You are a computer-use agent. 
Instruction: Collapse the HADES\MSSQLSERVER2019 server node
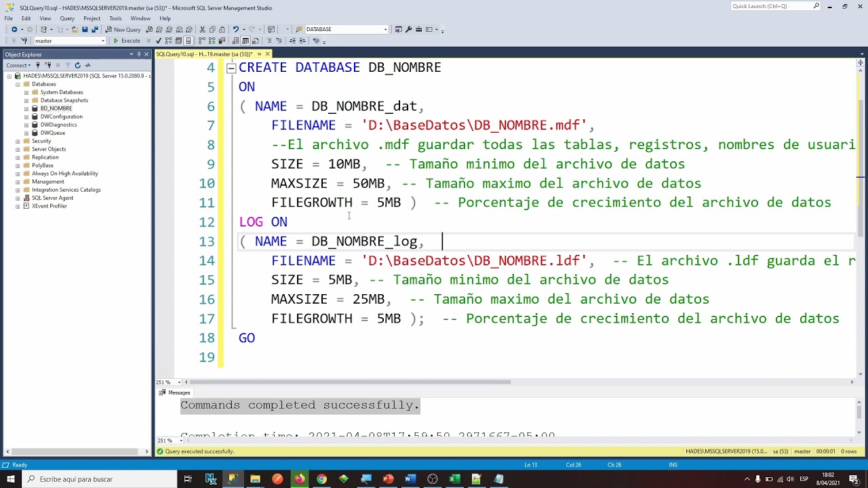(9, 76)
